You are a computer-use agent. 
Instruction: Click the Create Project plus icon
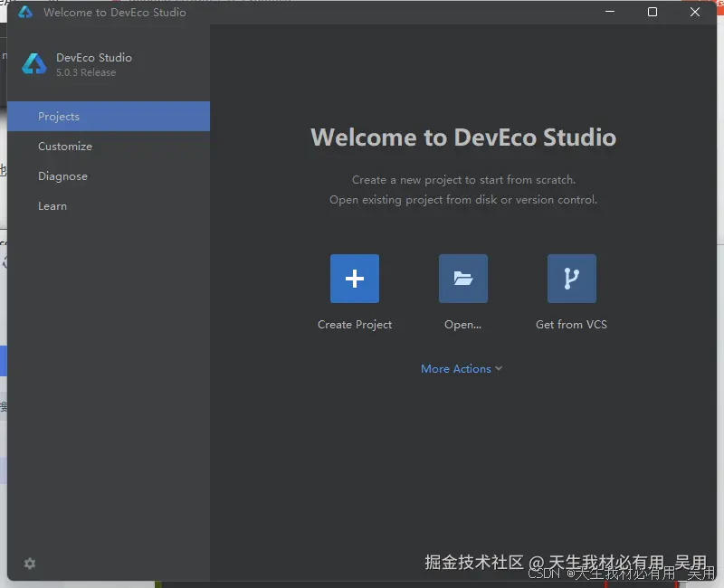coord(355,279)
